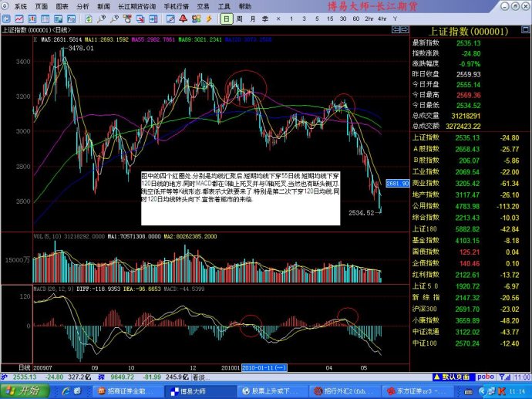532x399 pixels.
Task: Switch to 股票上升或下 taskbar window
Action: (271, 391)
